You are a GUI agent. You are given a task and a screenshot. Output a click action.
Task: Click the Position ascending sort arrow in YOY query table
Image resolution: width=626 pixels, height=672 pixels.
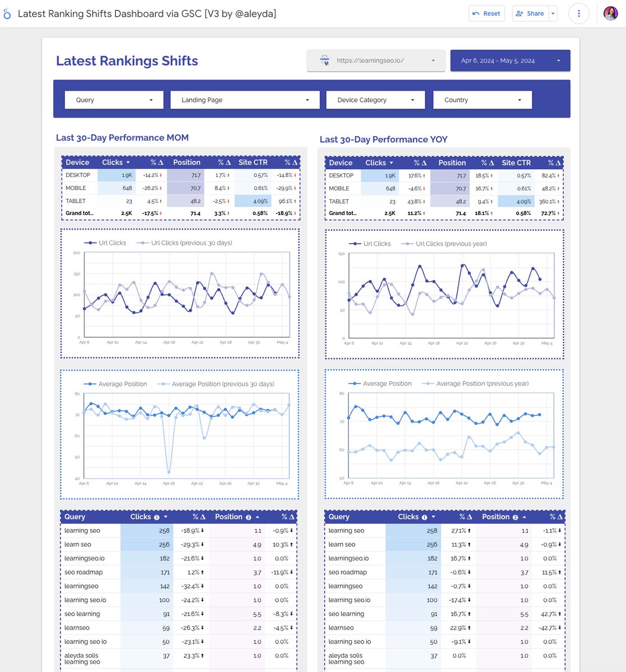[x=524, y=517]
